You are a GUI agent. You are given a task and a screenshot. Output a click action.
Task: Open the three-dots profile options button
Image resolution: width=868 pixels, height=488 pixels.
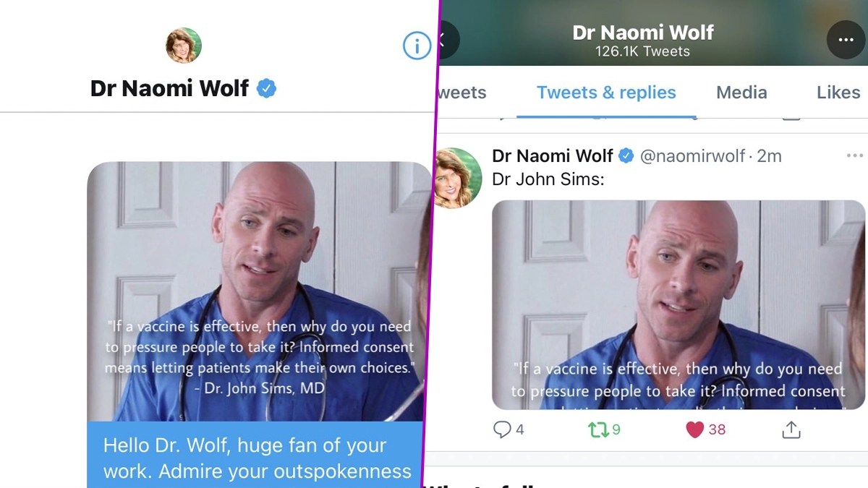[x=846, y=39]
